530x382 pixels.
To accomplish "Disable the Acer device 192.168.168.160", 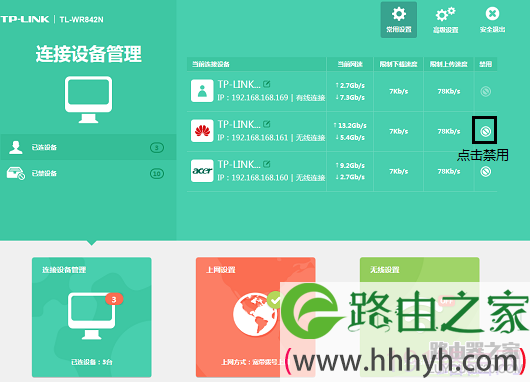I will (486, 171).
